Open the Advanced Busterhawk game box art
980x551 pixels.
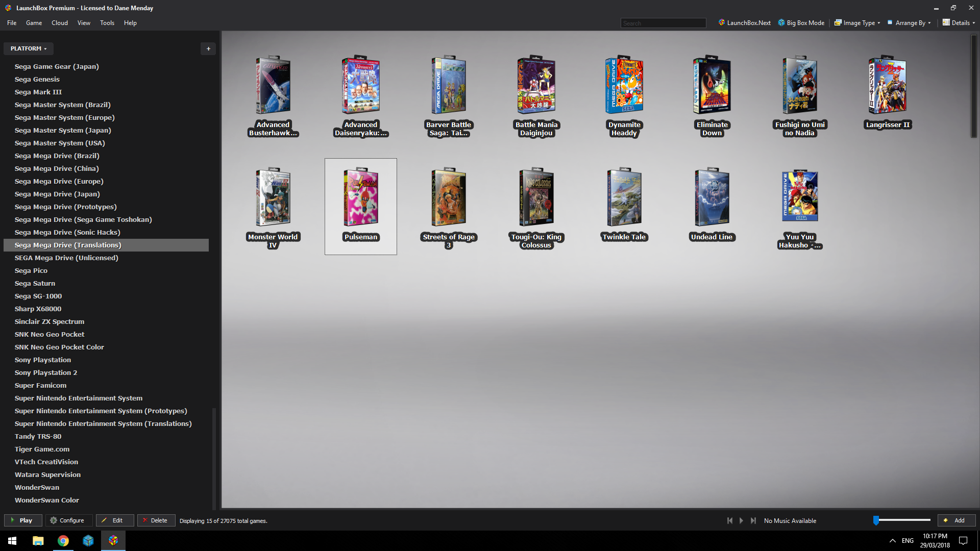(x=273, y=85)
